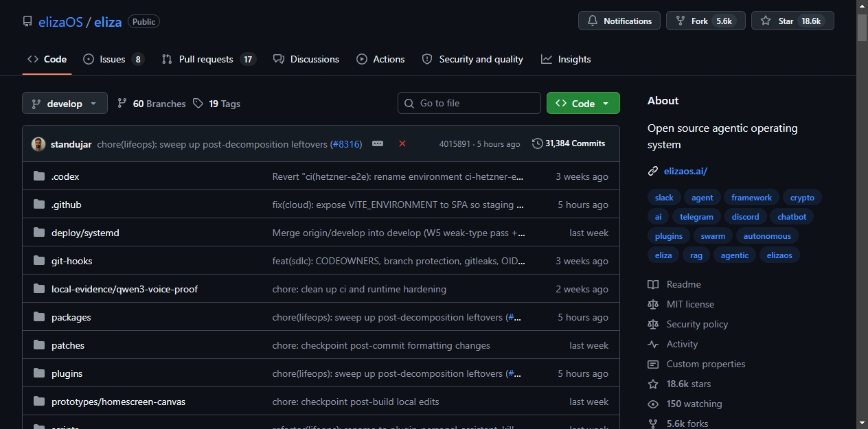Image resolution: width=868 pixels, height=429 pixels.
Task: Click the folder icon beside patches
Action: 39,345
